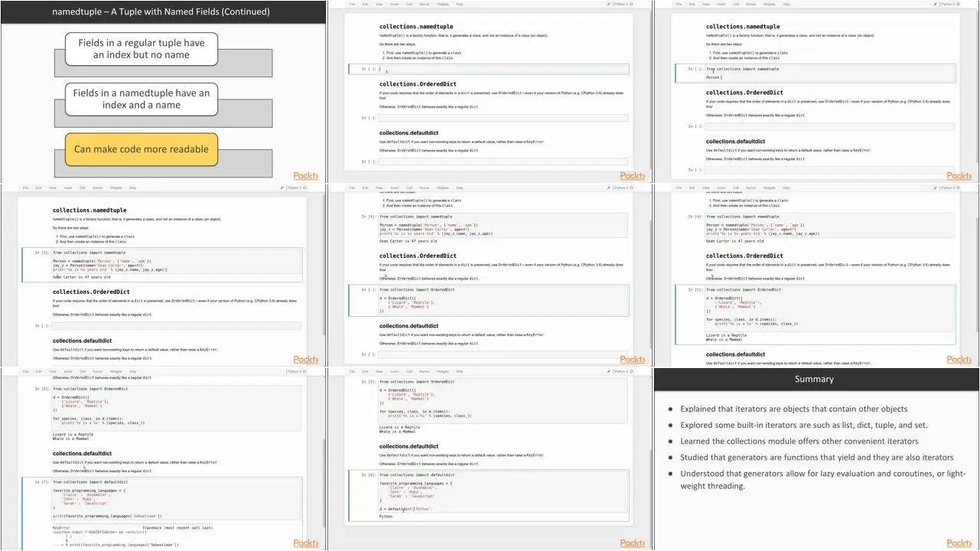Open the Cell menu in the In [3] namedtuple notebook
980x551 pixels.
tap(83, 187)
